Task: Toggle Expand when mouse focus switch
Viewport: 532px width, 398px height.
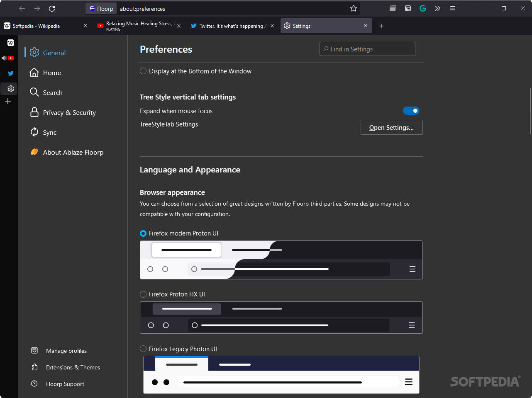Action: [411, 111]
